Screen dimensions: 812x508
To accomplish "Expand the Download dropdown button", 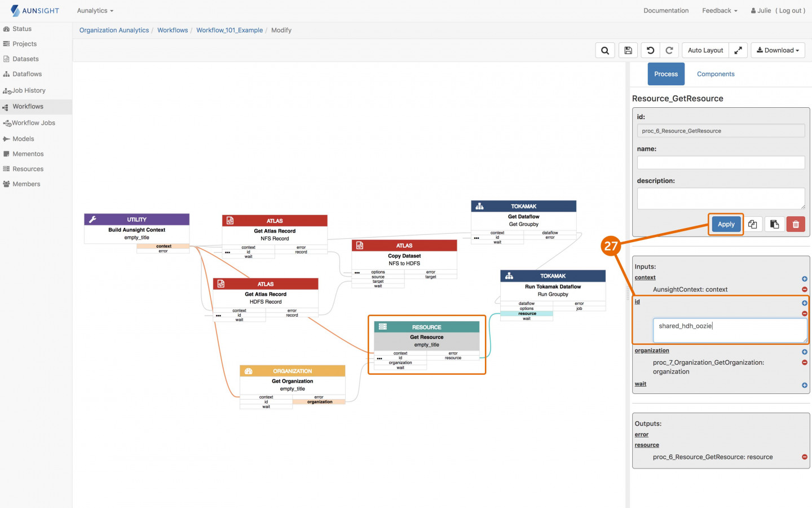I will 778,51.
